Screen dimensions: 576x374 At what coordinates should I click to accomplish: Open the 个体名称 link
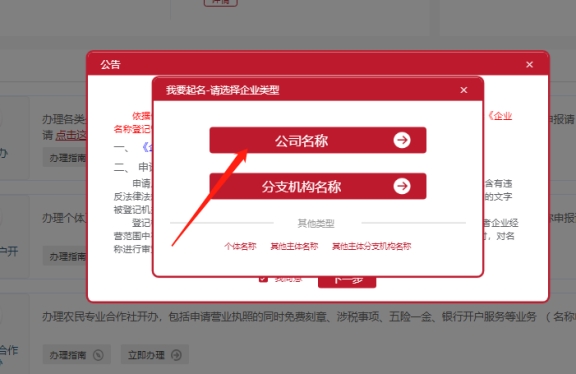[x=240, y=246]
